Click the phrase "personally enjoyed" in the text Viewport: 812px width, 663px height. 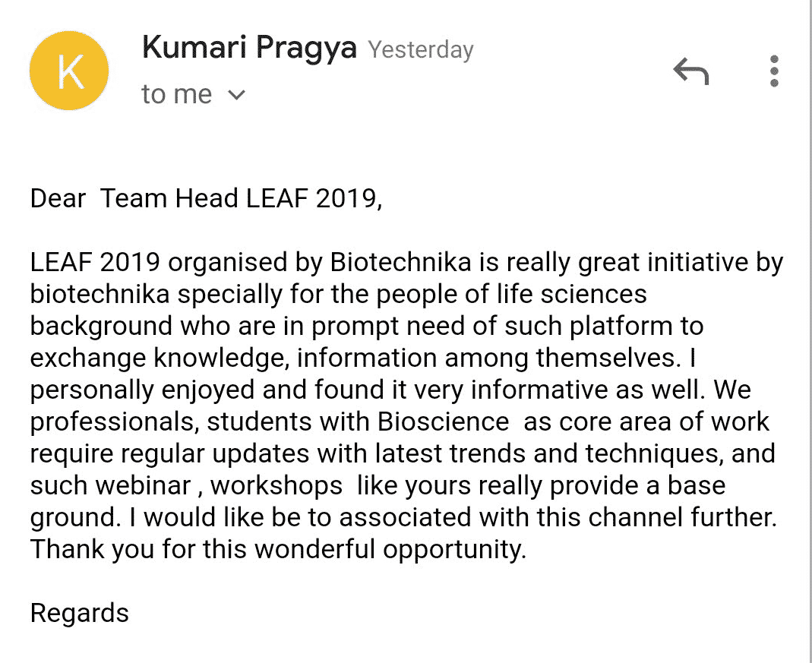pyautogui.click(x=142, y=390)
